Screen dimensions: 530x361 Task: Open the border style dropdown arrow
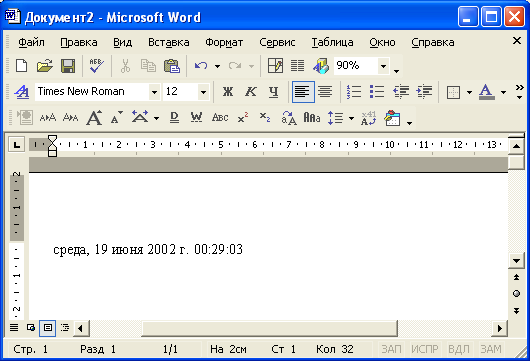[x=469, y=92]
